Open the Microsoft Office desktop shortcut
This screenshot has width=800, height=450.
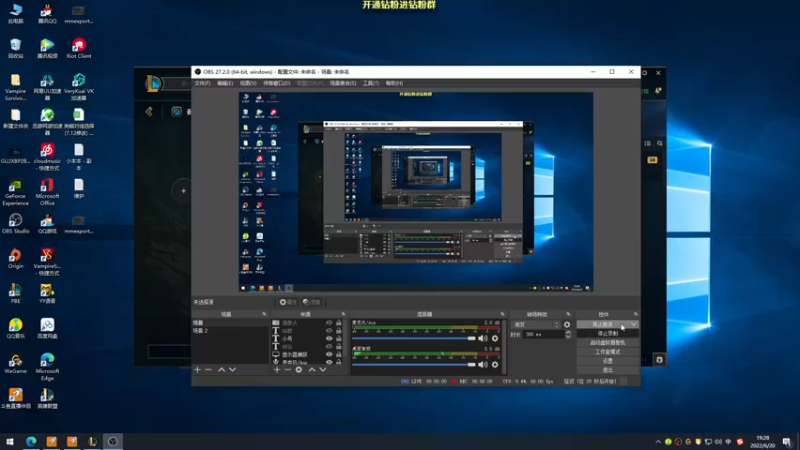(x=47, y=192)
